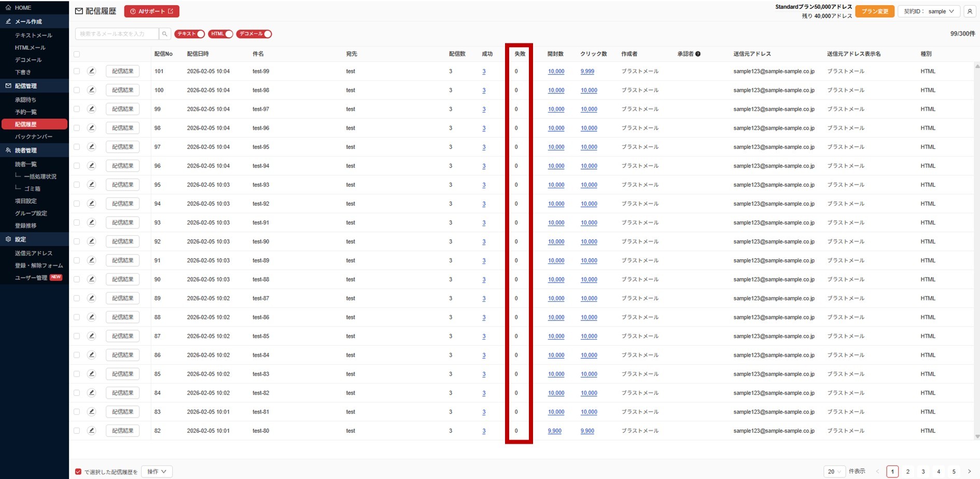This screenshot has height=479, width=980.
Task: Click the プラン変更 button
Action: 875,11
